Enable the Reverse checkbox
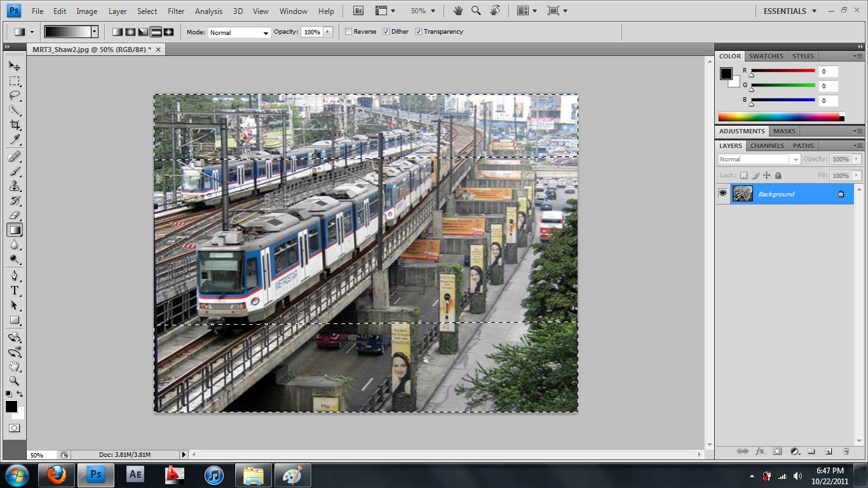This screenshot has width=868, height=488. point(349,32)
